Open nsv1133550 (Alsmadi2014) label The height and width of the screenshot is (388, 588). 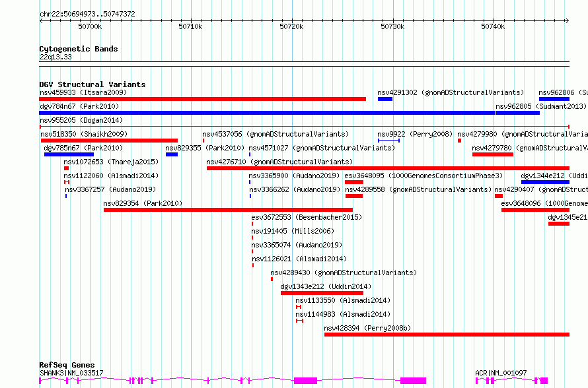(x=343, y=300)
